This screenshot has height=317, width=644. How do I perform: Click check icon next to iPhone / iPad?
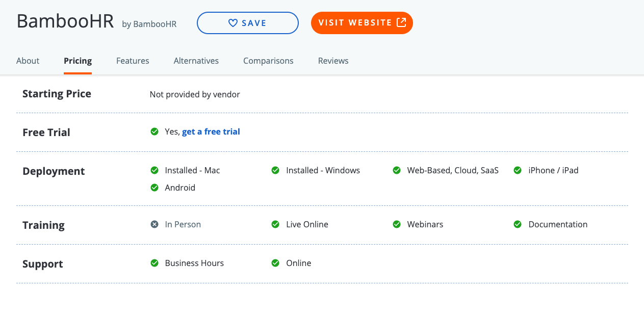coord(518,170)
